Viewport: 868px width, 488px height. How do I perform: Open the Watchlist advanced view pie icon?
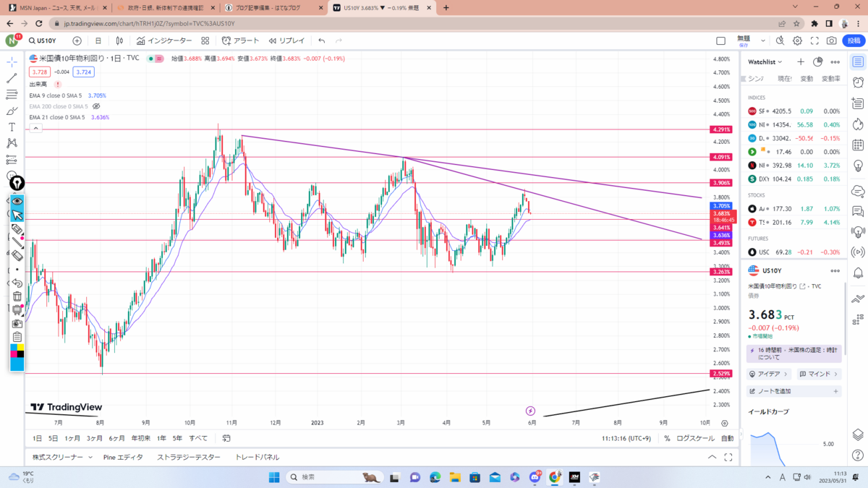tap(818, 62)
